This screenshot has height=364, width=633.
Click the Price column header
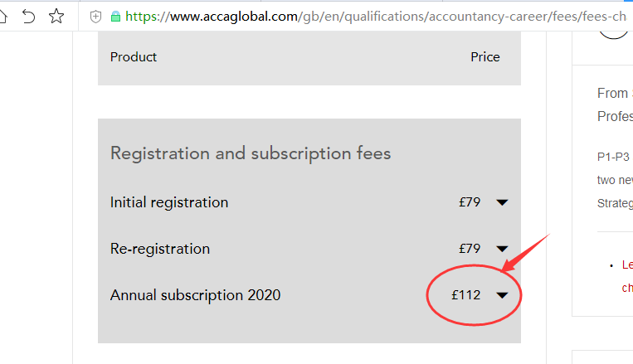[x=485, y=57]
